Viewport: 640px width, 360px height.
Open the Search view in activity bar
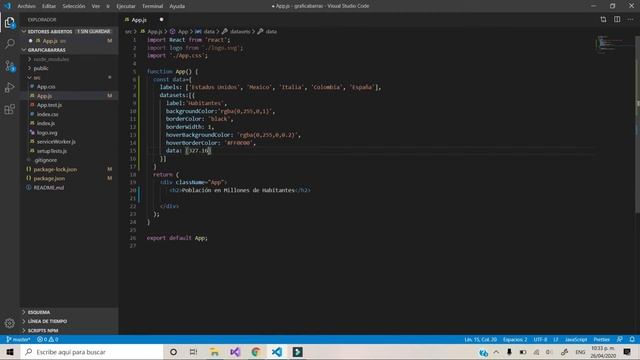pyautogui.click(x=9, y=43)
